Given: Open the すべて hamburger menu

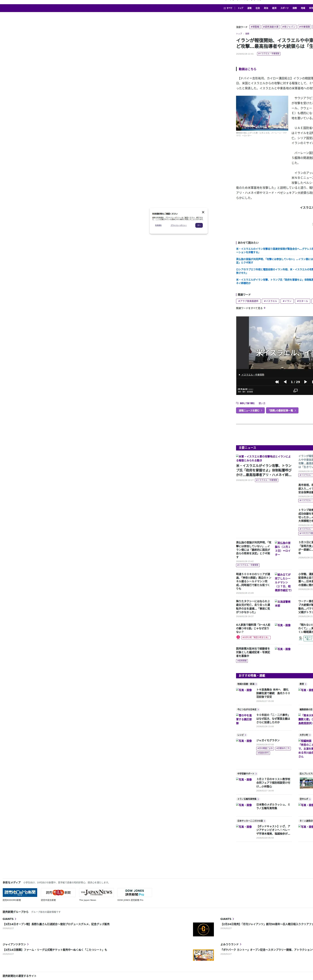Looking at the screenshot, I should 228,8.
